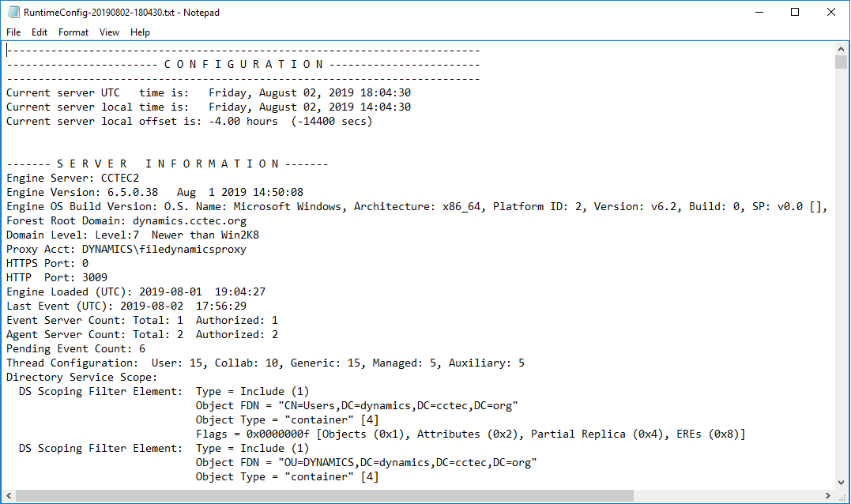851x504 pixels.
Task: Click the vertical scrollbar down arrow
Action: click(x=842, y=483)
